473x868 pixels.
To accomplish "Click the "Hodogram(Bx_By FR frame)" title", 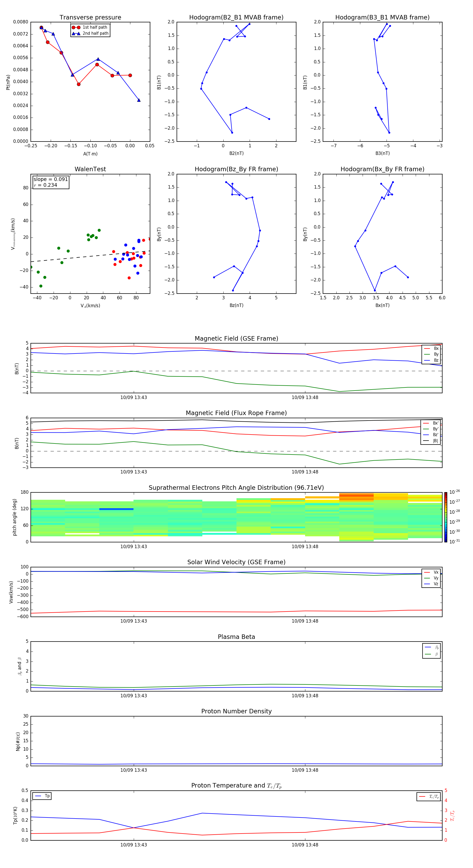I will [382, 169].
